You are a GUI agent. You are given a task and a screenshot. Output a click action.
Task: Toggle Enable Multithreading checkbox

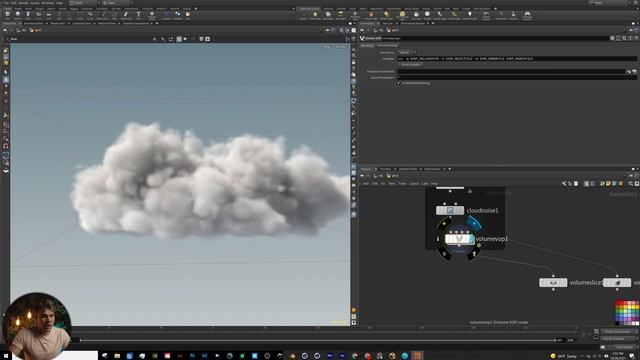[x=399, y=83]
